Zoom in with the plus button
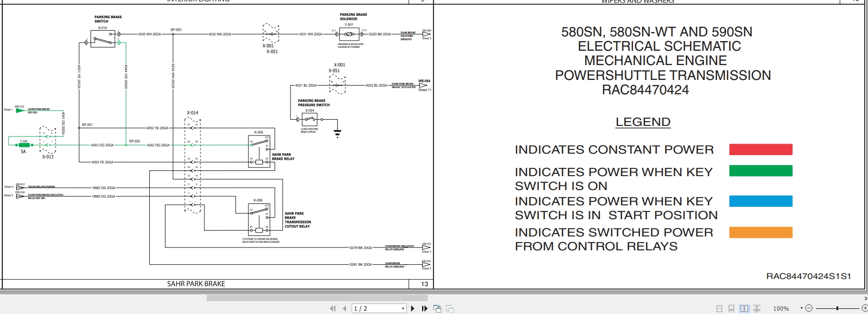 pos(864,309)
